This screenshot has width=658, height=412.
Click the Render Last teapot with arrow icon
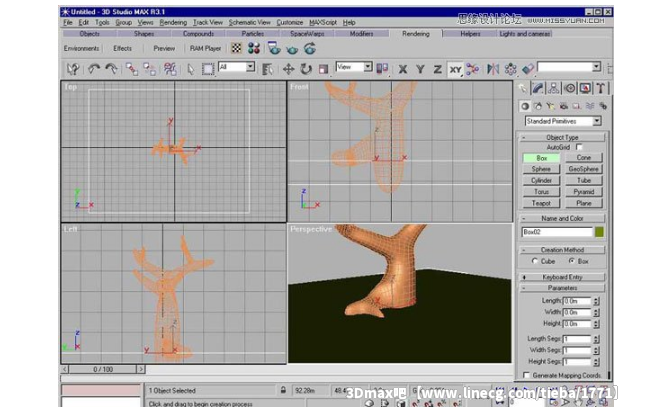pos(310,49)
